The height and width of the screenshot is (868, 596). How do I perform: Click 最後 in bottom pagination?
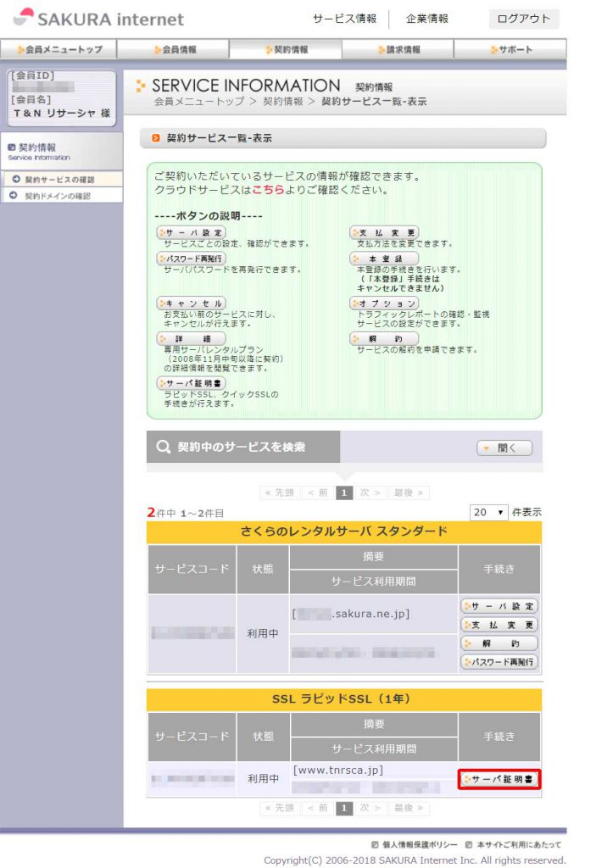(x=409, y=808)
